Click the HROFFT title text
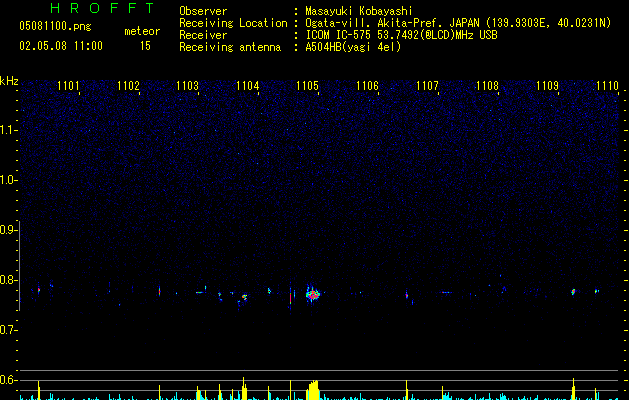 (103, 8)
